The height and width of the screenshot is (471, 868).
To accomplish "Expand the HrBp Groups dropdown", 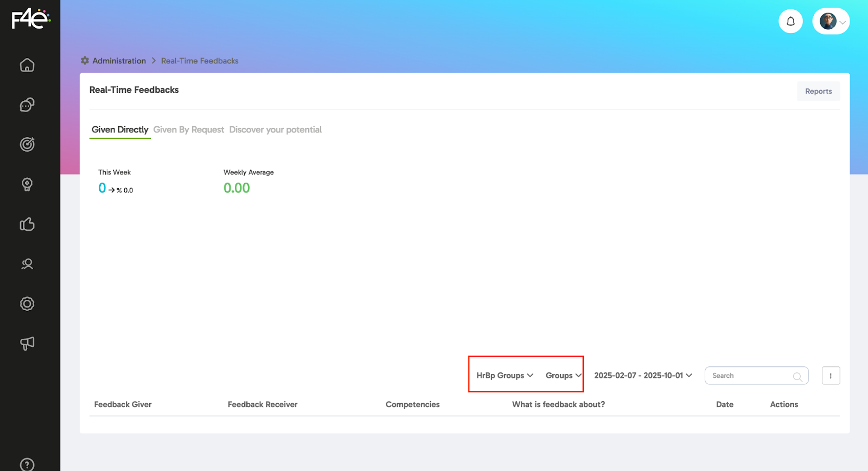I will point(505,376).
